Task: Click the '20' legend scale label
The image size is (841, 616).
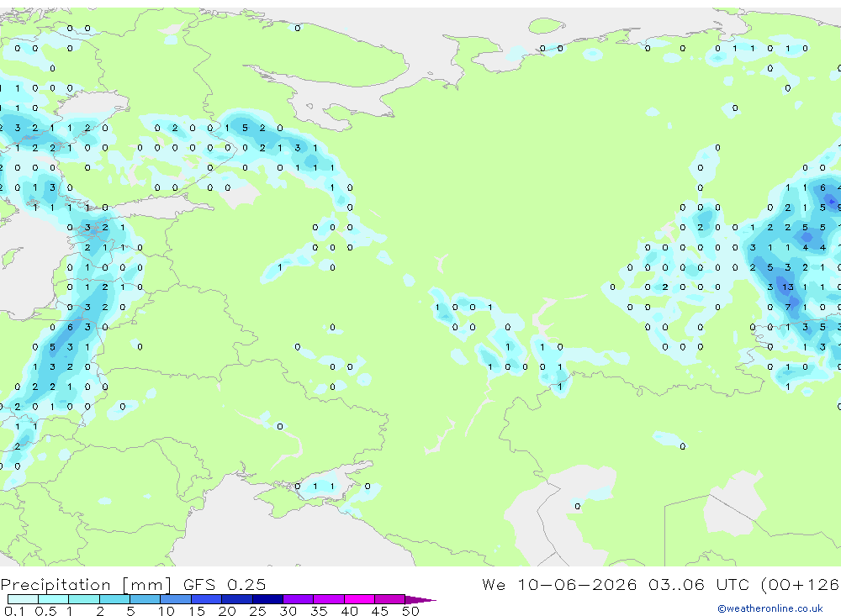Action: (227, 611)
